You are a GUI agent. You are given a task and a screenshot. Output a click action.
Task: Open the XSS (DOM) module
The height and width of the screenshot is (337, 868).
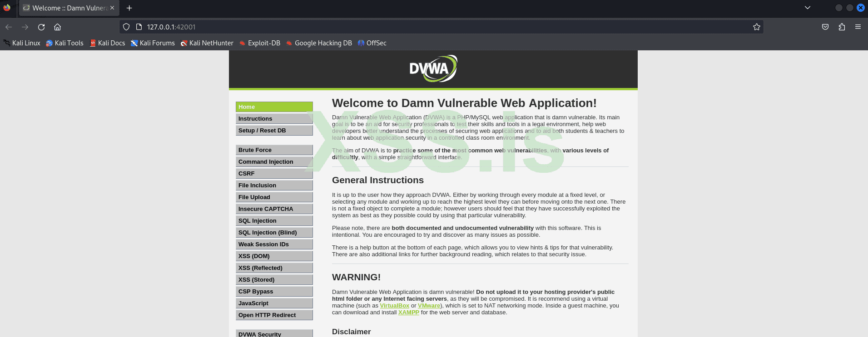[274, 256]
